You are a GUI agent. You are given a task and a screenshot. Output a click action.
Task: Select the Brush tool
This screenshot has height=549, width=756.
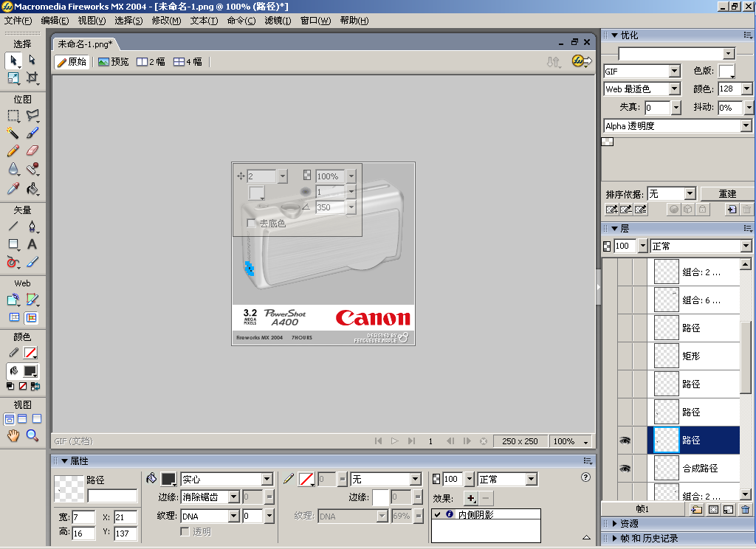(32, 133)
